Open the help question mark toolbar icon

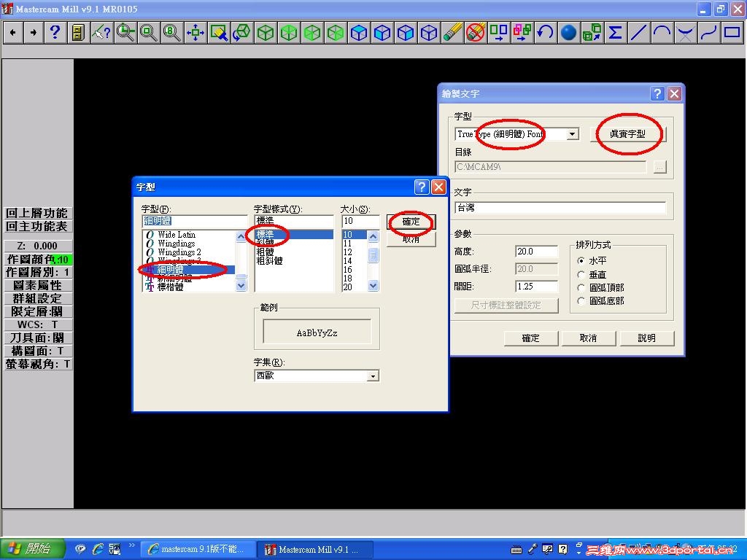pyautogui.click(x=55, y=33)
